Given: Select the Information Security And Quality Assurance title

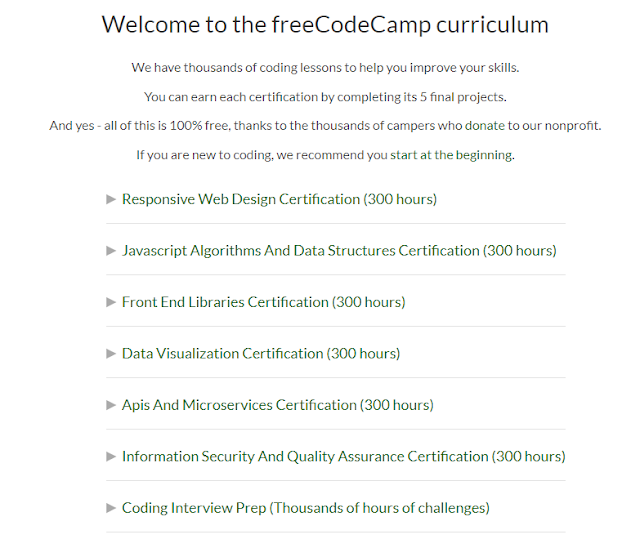Looking at the screenshot, I should pyautogui.click(x=344, y=457).
